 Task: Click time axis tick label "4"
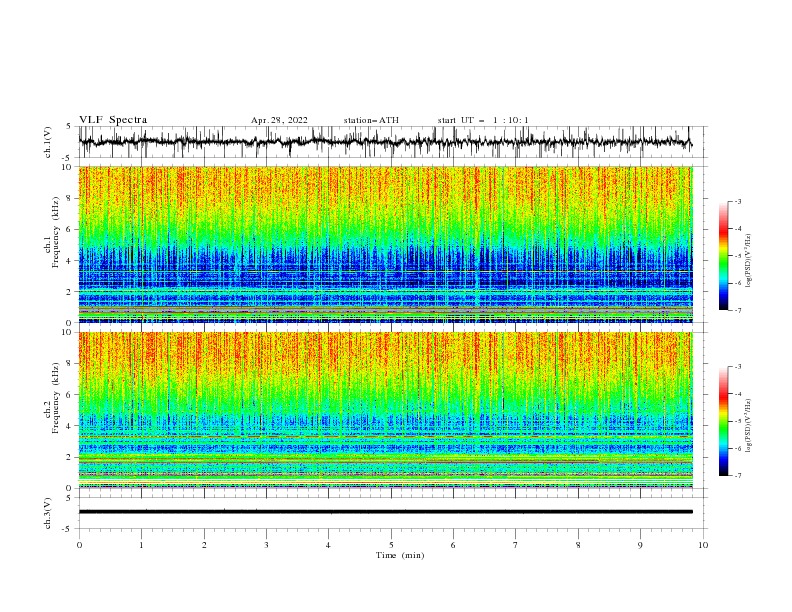(328, 545)
